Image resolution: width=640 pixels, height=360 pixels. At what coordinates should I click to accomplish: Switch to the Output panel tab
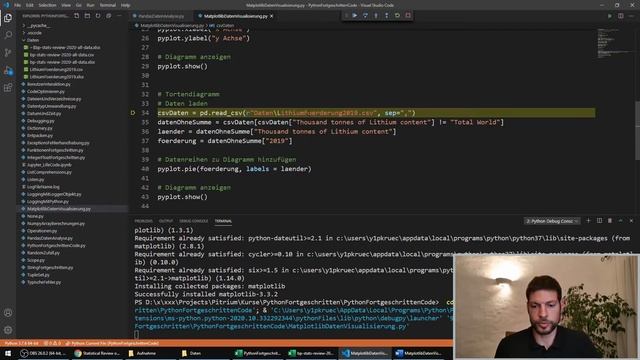tap(166, 221)
